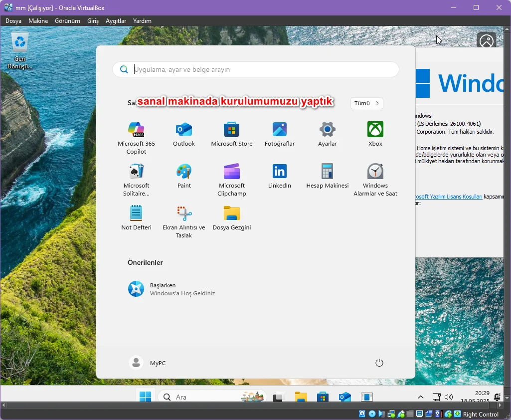Open Microsoft Solitaire game
The width and height of the screenshot is (511, 420).
[x=136, y=180]
